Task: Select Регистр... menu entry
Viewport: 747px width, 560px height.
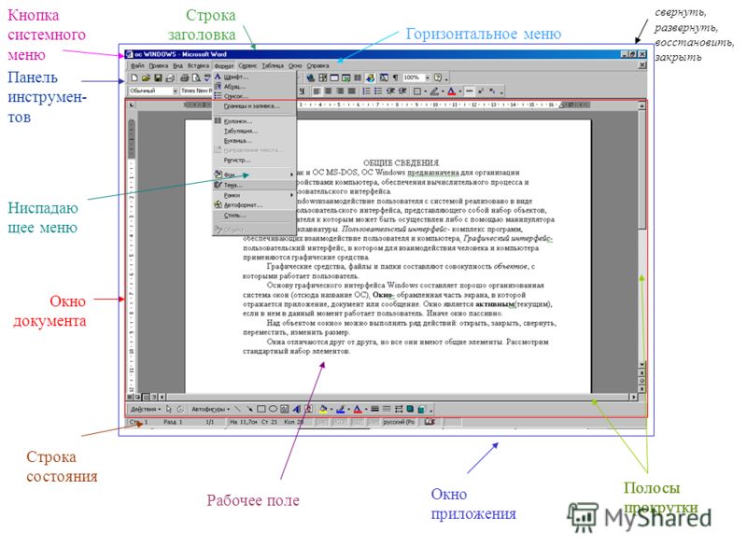Action: [254, 161]
